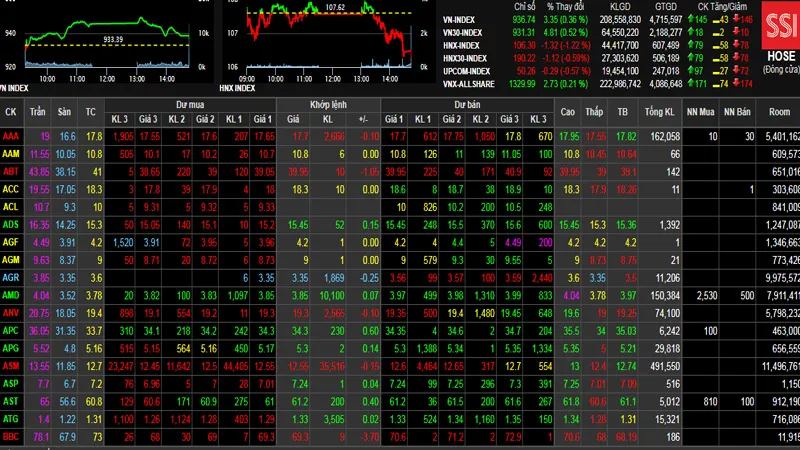Sort by the NN Bán column header
Screen dimensions: 800x450
[737, 112]
